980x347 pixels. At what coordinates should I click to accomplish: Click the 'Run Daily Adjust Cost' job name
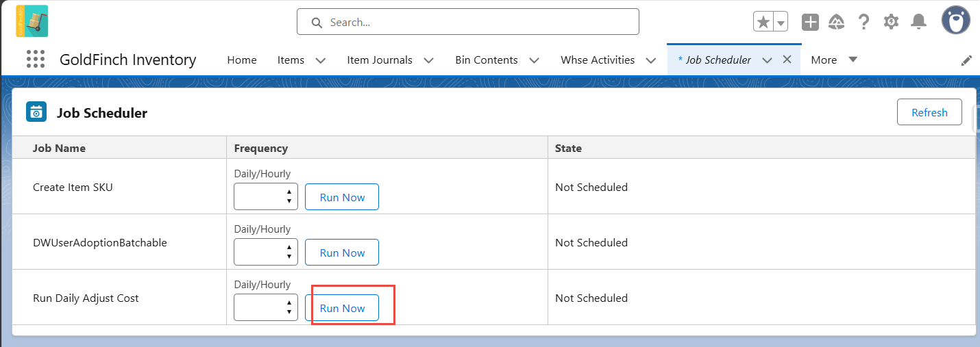86,298
